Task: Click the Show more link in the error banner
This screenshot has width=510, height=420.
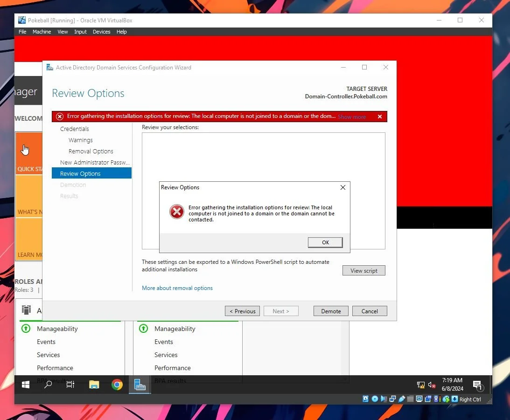Action: coord(352,117)
